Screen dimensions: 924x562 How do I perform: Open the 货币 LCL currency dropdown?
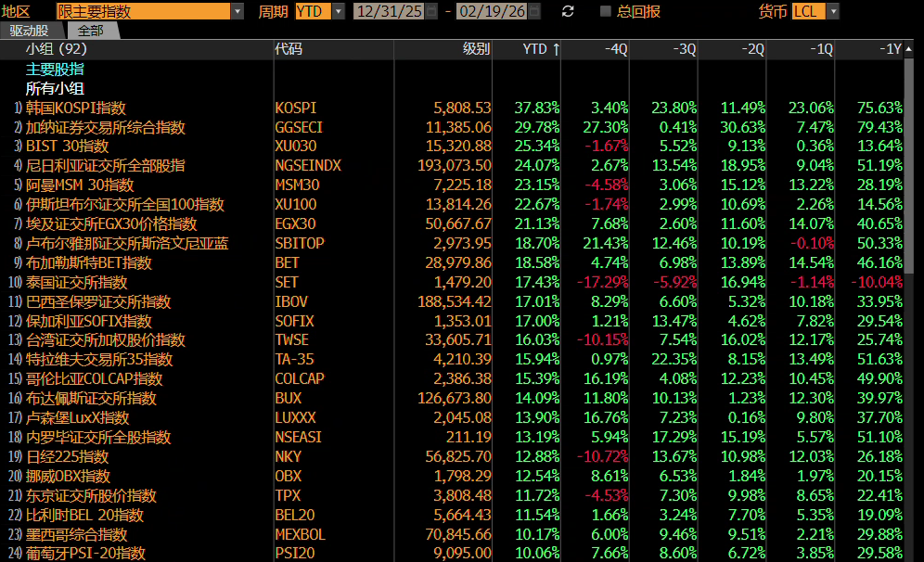tap(833, 11)
